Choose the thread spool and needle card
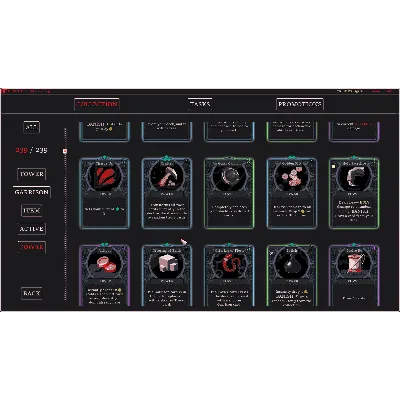Viewport: 400px width, 400px height. (x=354, y=276)
